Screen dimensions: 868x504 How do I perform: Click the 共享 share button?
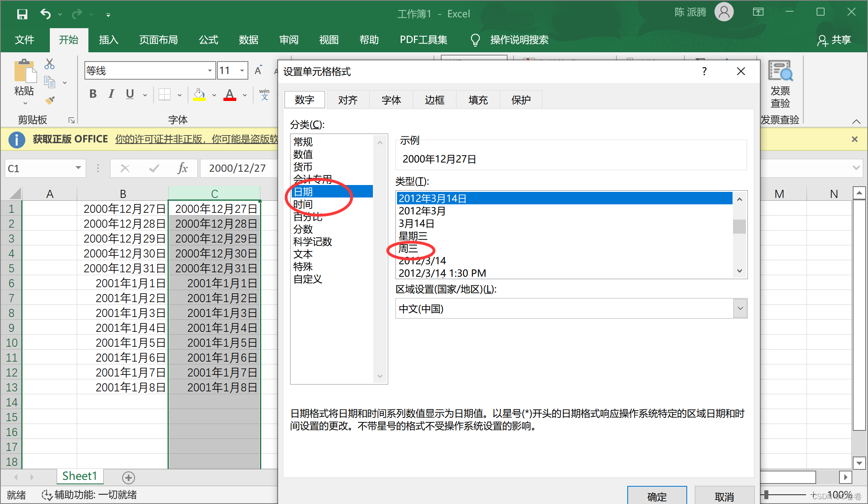834,40
